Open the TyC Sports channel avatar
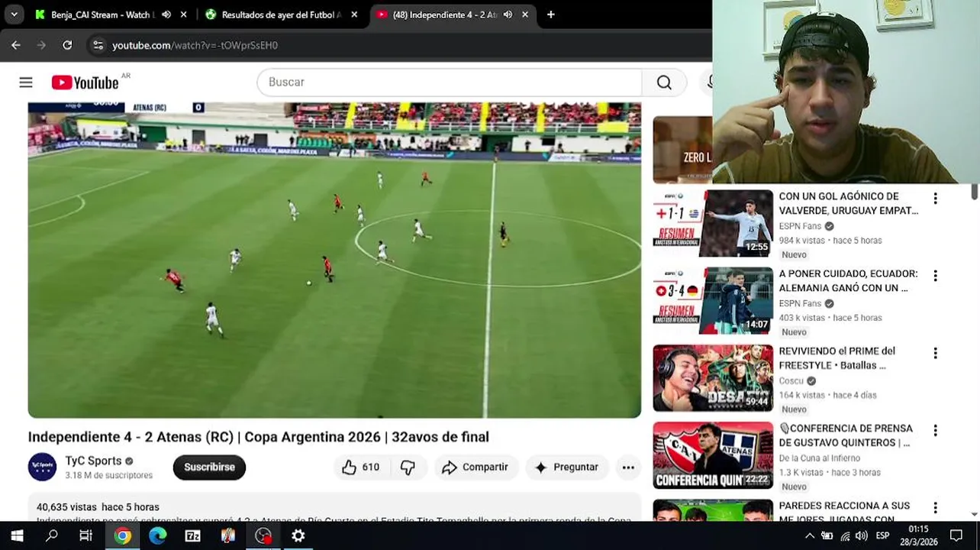The width and height of the screenshot is (980, 550). coord(42,467)
